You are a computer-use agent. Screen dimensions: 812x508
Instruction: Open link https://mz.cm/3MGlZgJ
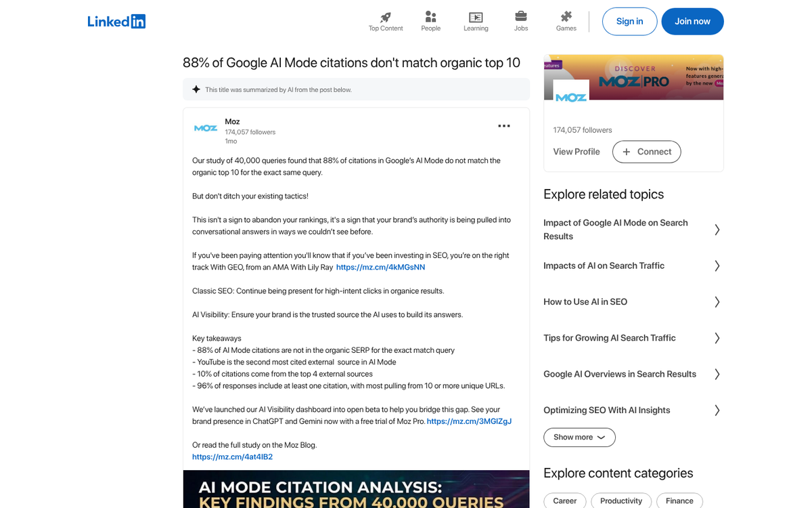coord(469,421)
